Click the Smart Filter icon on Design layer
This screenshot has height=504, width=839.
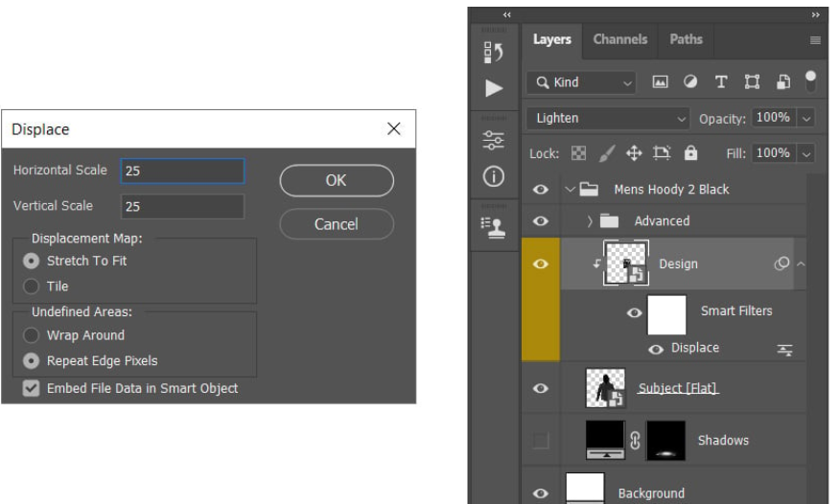coord(781,263)
